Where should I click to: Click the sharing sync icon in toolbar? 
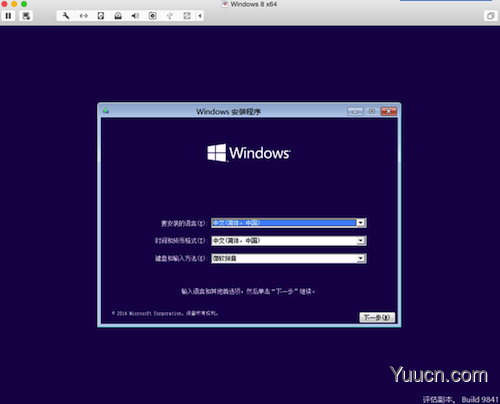coord(187,16)
